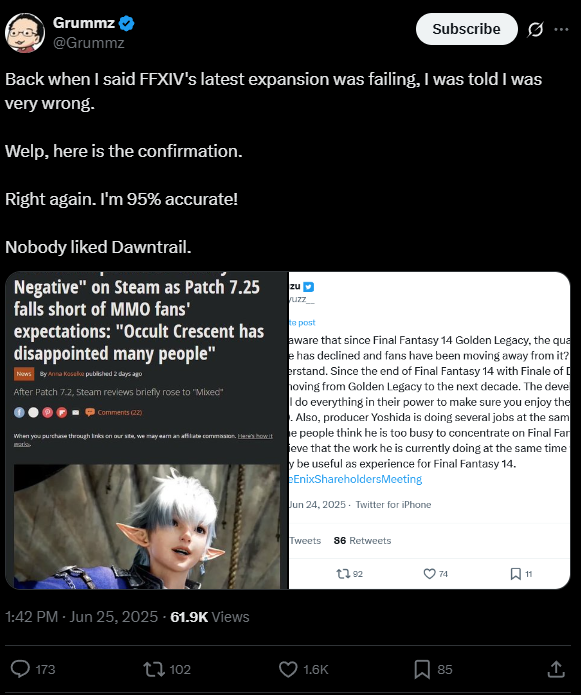
Task: Share the post via upload arrow icon
Action: point(556,669)
